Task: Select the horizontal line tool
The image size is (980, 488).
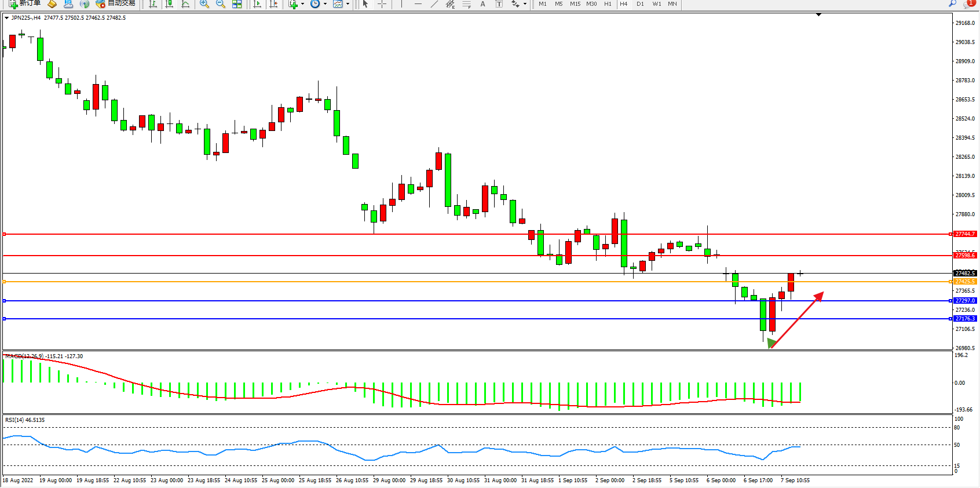Action: [418, 4]
